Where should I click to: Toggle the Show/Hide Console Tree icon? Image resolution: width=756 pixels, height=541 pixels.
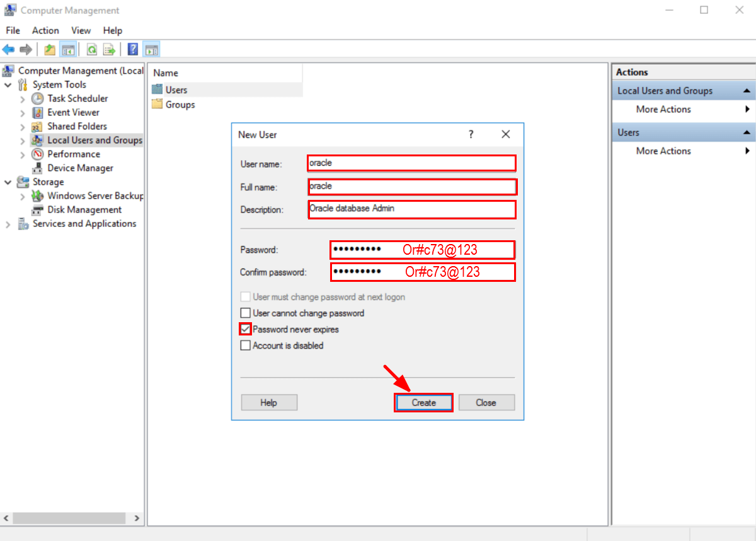tap(69, 49)
